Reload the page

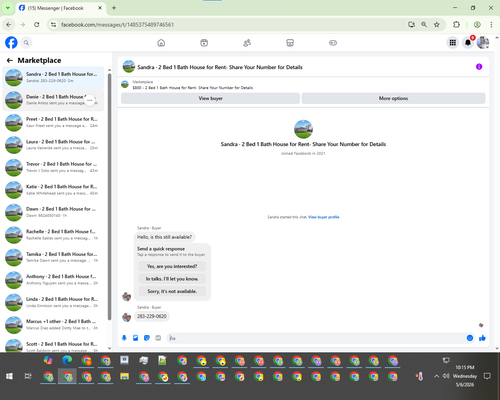point(37,25)
